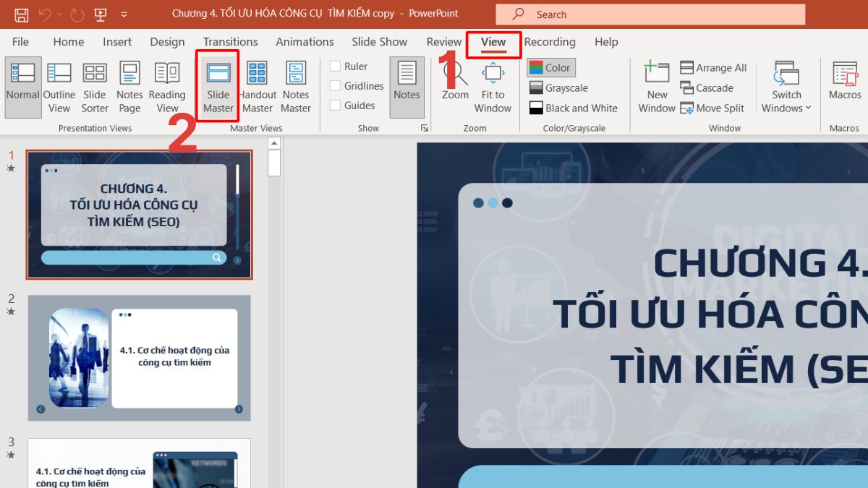868x488 pixels.
Task: Switch to Reading View
Action: (167, 87)
